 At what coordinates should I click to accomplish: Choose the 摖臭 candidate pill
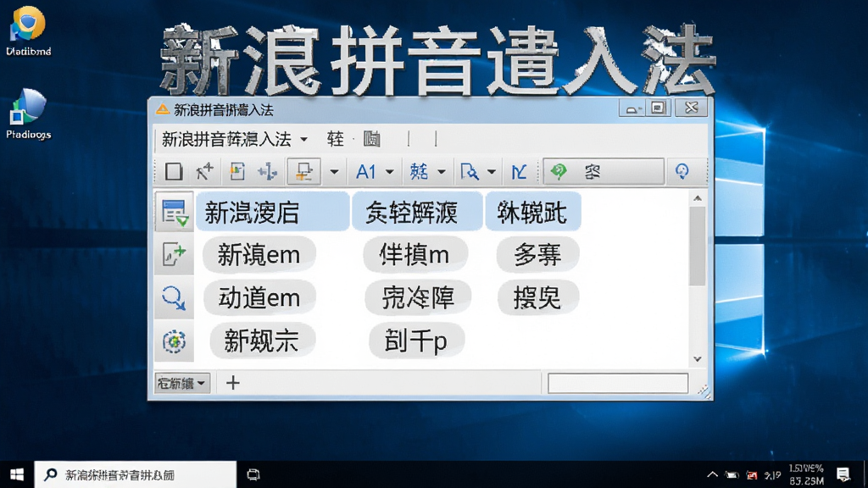click(x=538, y=297)
